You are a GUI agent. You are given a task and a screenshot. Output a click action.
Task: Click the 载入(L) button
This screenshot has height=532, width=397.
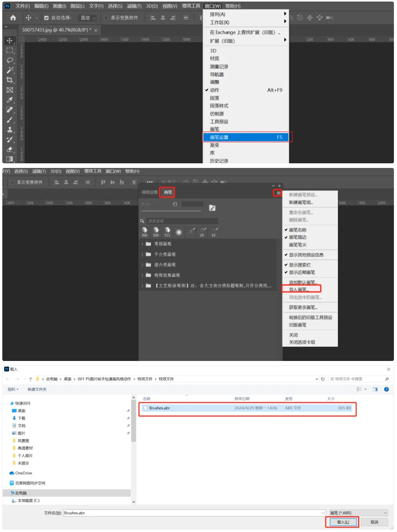coord(343,522)
